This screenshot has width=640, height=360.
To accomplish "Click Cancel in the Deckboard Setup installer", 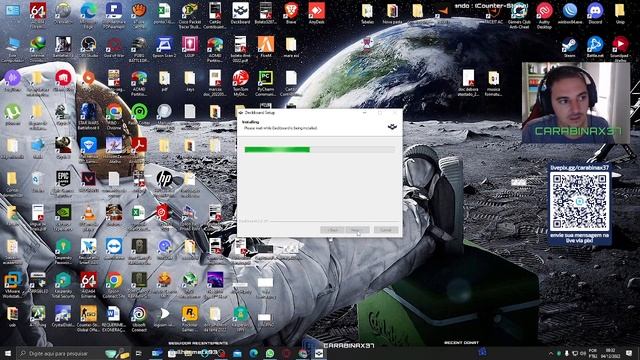I will click(x=386, y=230).
